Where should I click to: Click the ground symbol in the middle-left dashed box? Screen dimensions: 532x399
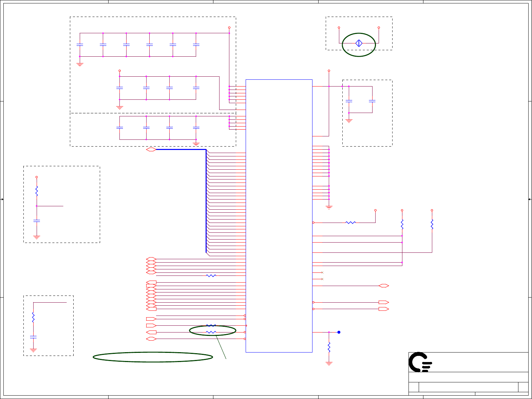click(37, 237)
